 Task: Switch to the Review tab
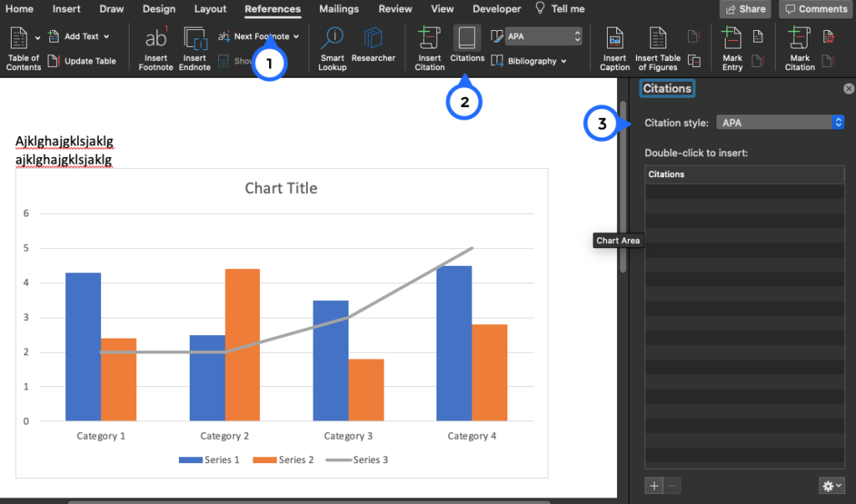pos(395,8)
